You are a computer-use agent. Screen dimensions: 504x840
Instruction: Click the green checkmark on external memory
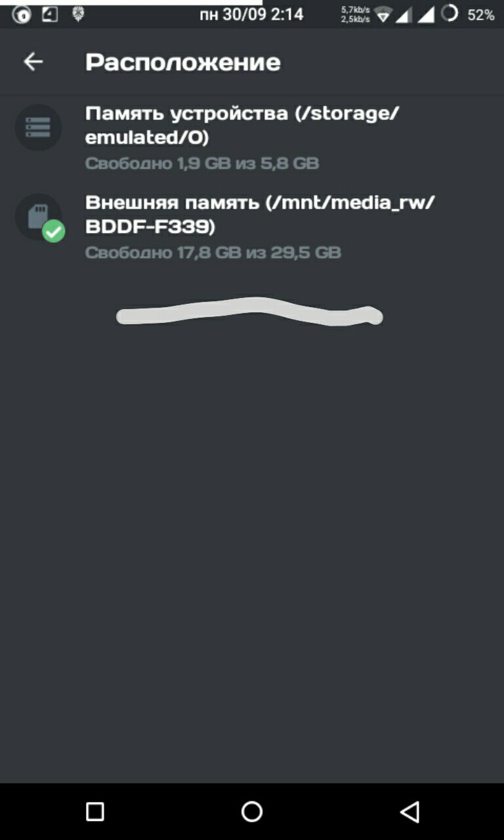pos(53,231)
